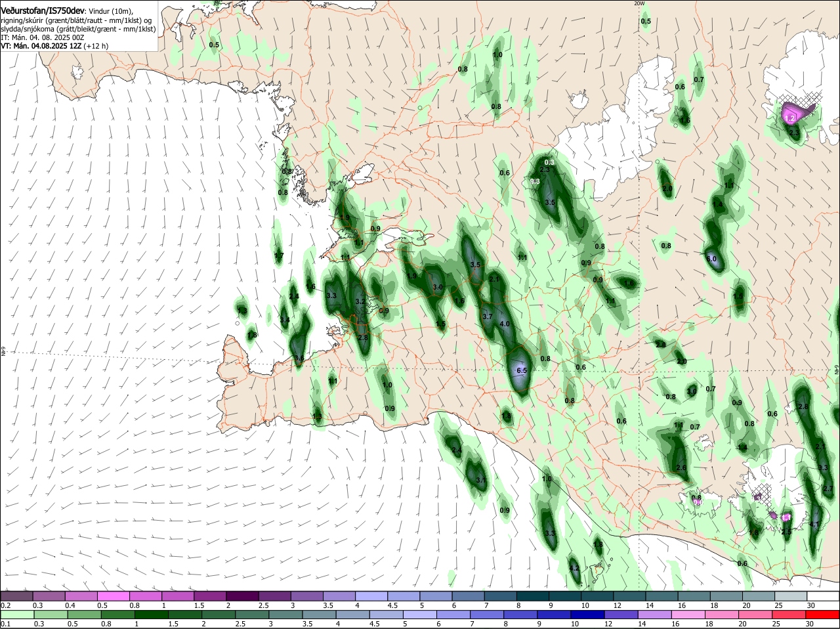Click the 3.7 rainfall value label

[488, 316]
